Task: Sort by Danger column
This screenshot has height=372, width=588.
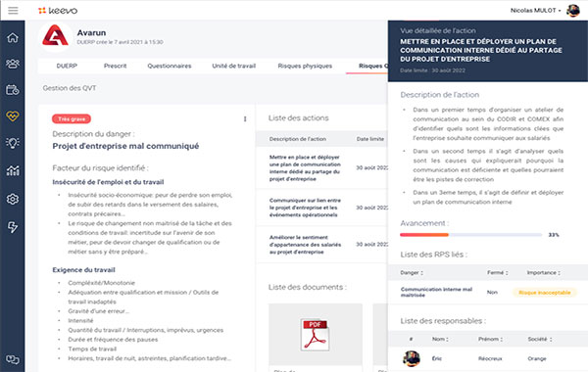Action: pos(412,273)
